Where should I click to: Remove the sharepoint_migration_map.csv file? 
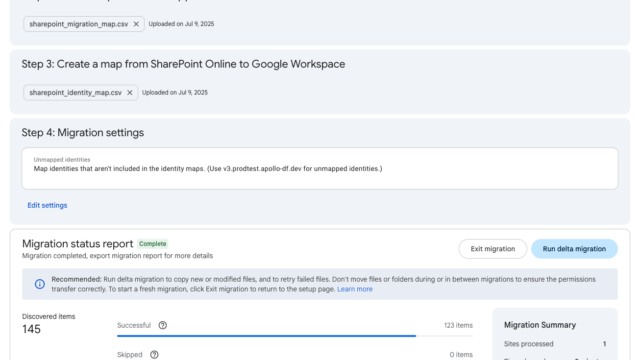[x=136, y=24]
